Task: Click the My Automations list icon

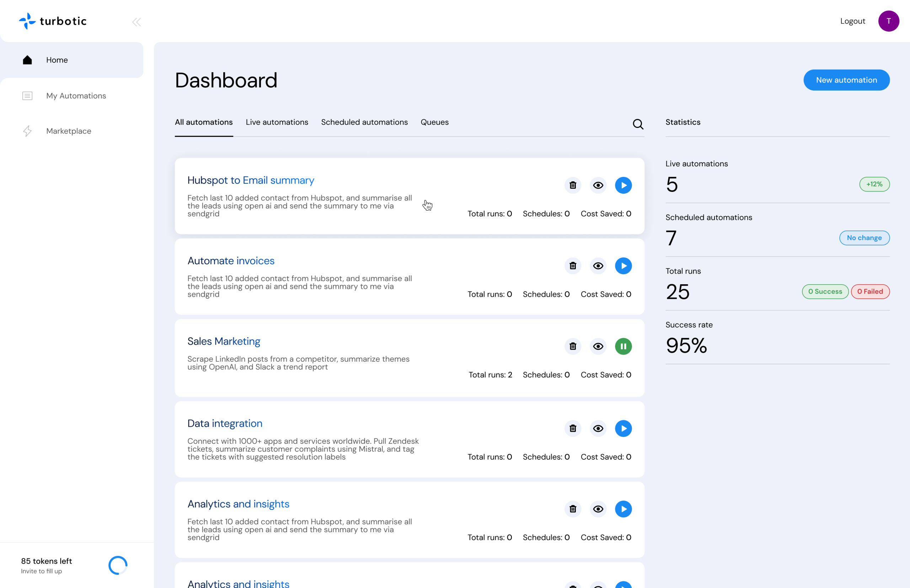Action: click(x=27, y=96)
